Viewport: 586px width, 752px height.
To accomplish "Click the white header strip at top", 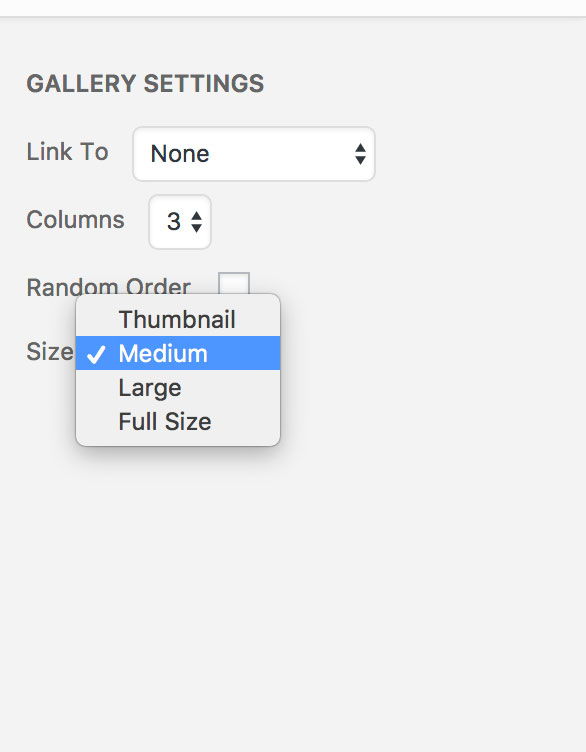I will (293, 8).
